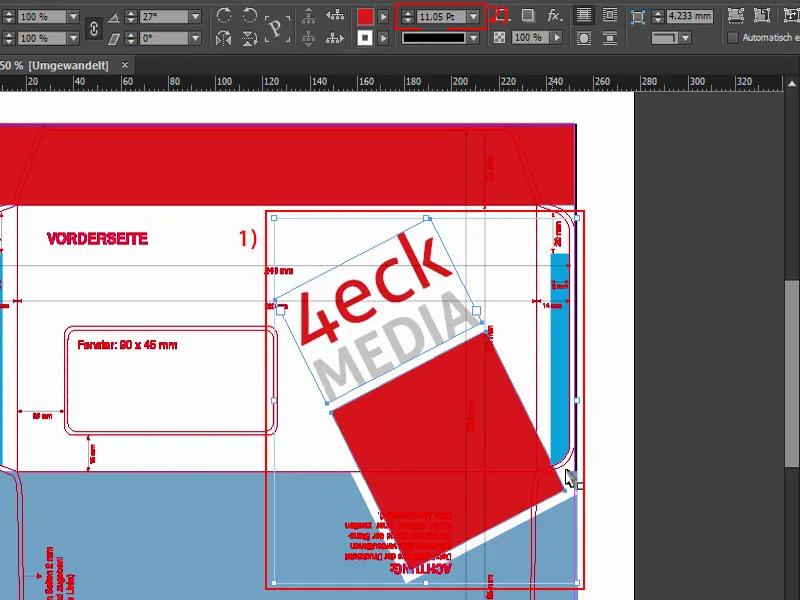Open the opacity 100 % slider arrow
Screen dimensions: 800x600
(x=557, y=38)
